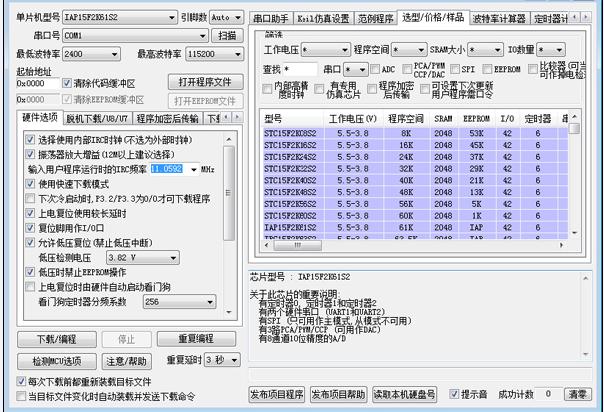Switch to the 硬件选项 tab
Image resolution: width=604 pixels, height=412 pixels.
(40, 117)
